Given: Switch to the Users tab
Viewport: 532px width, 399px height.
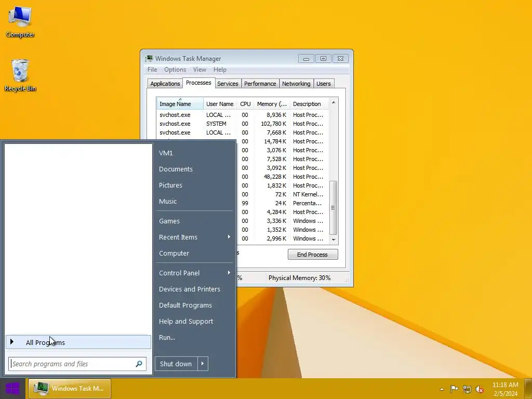Looking at the screenshot, I should (323, 84).
